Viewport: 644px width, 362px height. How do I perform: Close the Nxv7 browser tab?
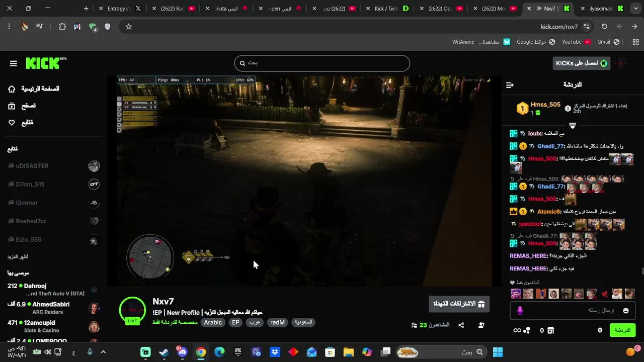(x=529, y=9)
